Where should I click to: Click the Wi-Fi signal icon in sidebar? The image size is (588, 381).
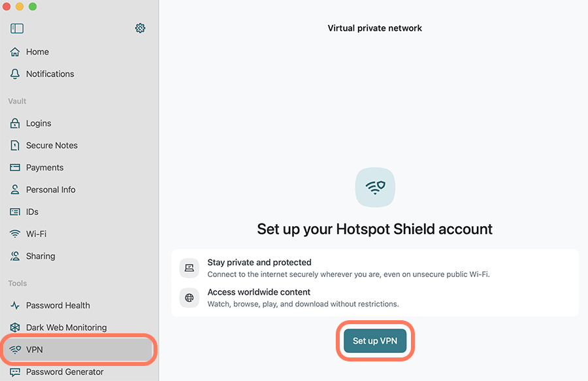click(x=15, y=234)
